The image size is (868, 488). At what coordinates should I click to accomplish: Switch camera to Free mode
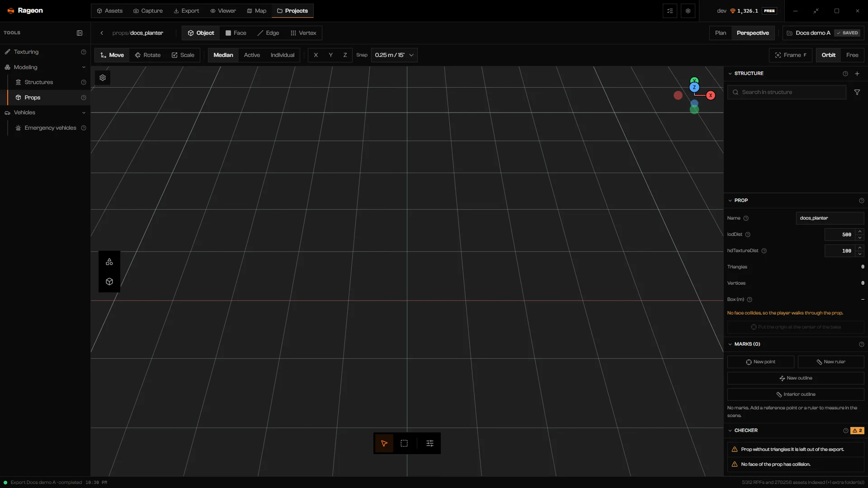pos(852,55)
